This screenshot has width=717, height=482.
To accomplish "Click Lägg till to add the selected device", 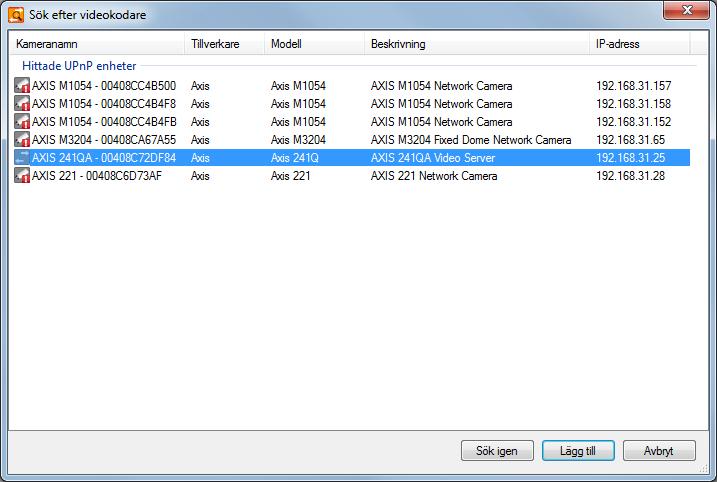I will point(578,451).
